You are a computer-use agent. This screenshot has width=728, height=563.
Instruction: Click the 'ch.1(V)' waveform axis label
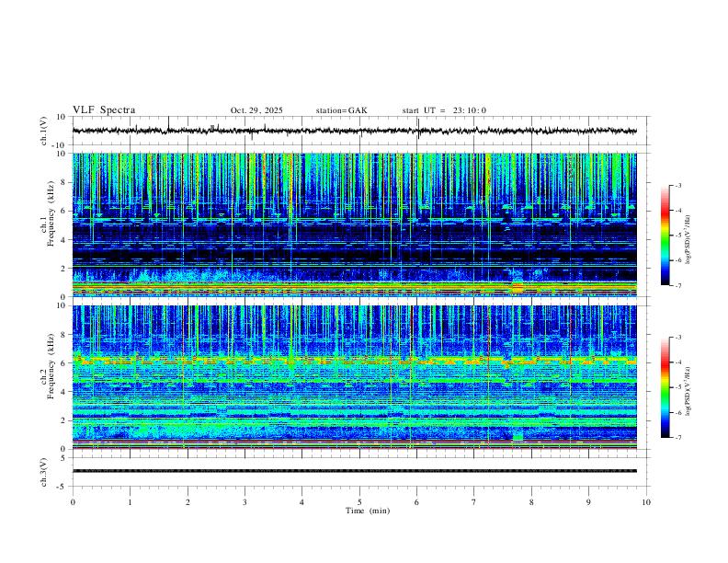tap(44, 131)
